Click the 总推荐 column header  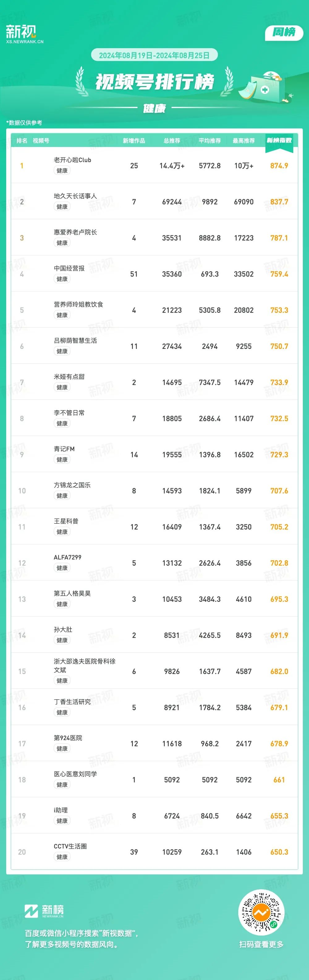[172, 141]
